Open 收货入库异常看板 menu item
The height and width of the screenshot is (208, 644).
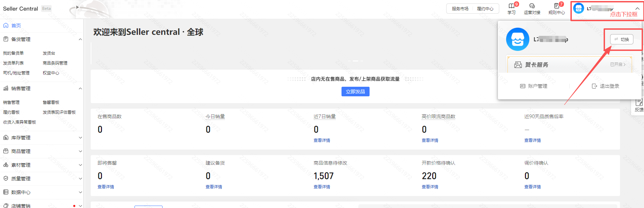pos(20,122)
